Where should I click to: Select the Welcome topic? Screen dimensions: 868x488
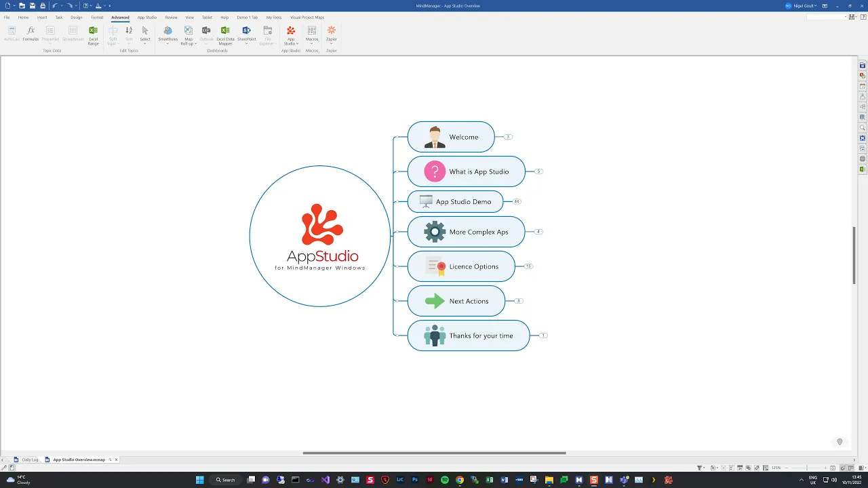tap(451, 137)
